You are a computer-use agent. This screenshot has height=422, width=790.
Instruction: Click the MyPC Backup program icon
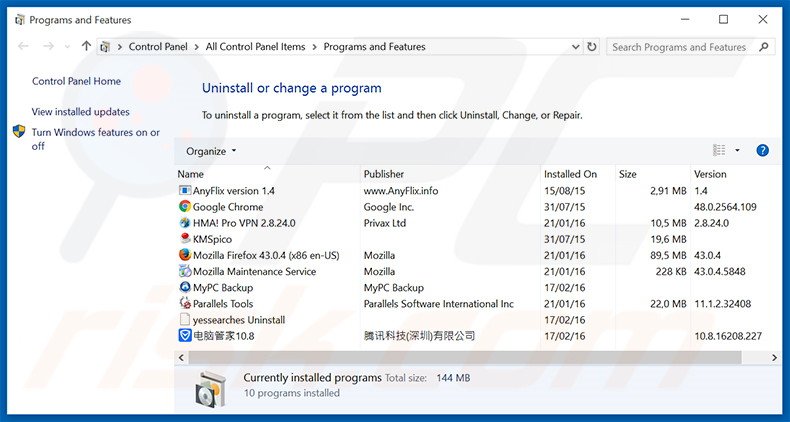(184, 288)
